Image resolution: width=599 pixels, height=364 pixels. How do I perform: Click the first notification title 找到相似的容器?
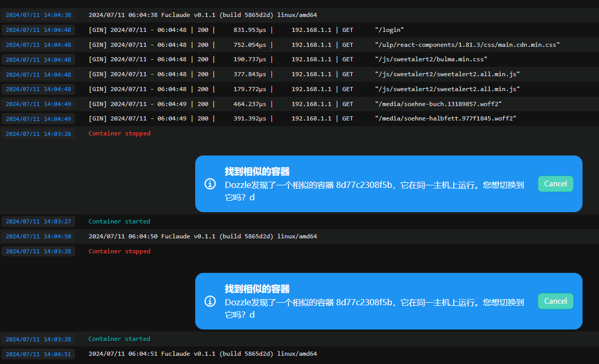tap(257, 171)
